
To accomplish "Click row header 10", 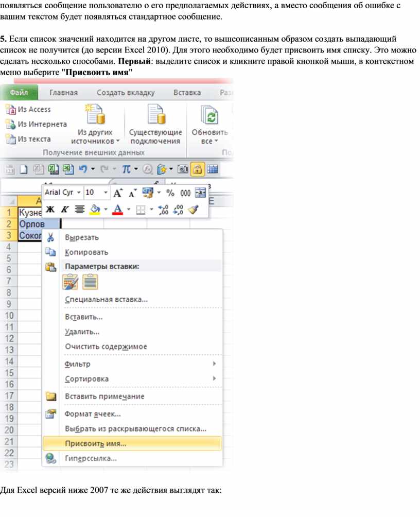I will (9, 316).
